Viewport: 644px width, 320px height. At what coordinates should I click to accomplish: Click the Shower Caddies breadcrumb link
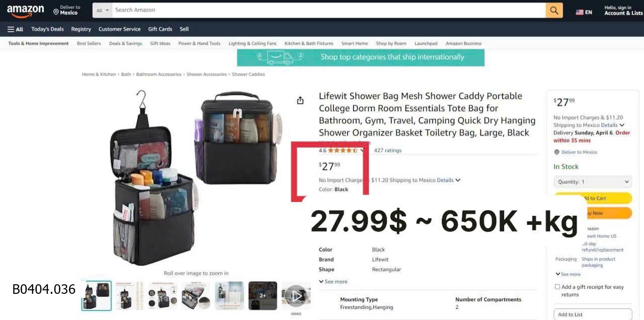pos(248,74)
